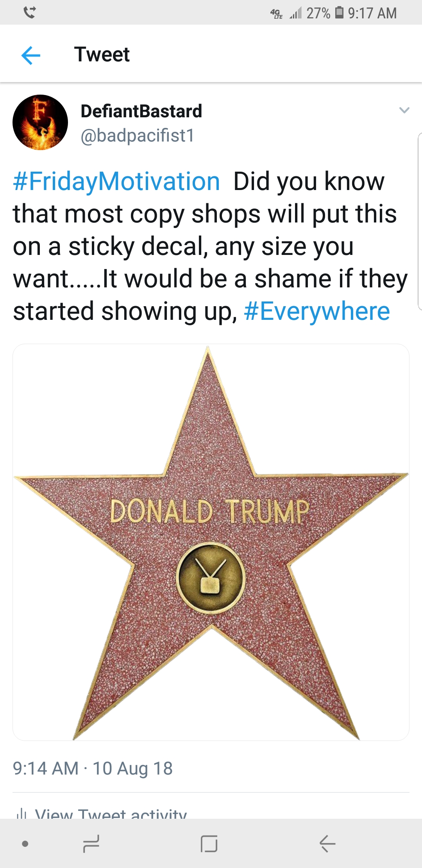Tap the blue back arrow in header
The image size is (422, 868).
[31, 55]
